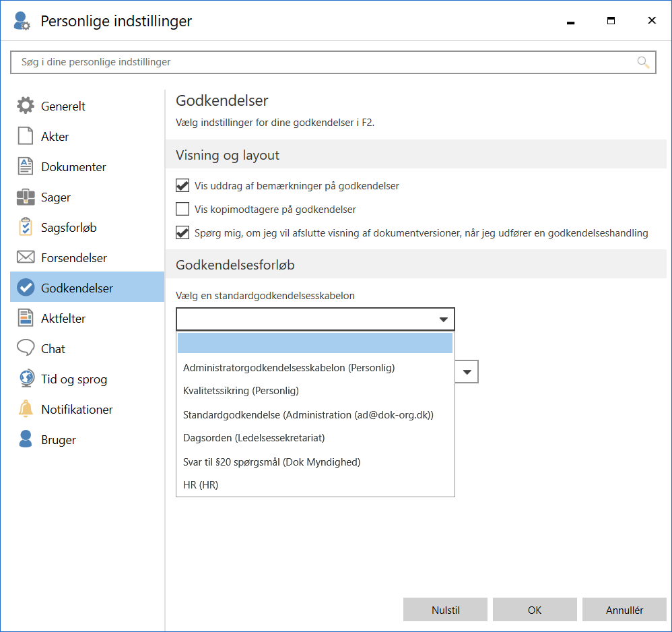This screenshot has height=632, width=672.
Task: Confirm settings with OK button
Action: pyautogui.click(x=535, y=610)
